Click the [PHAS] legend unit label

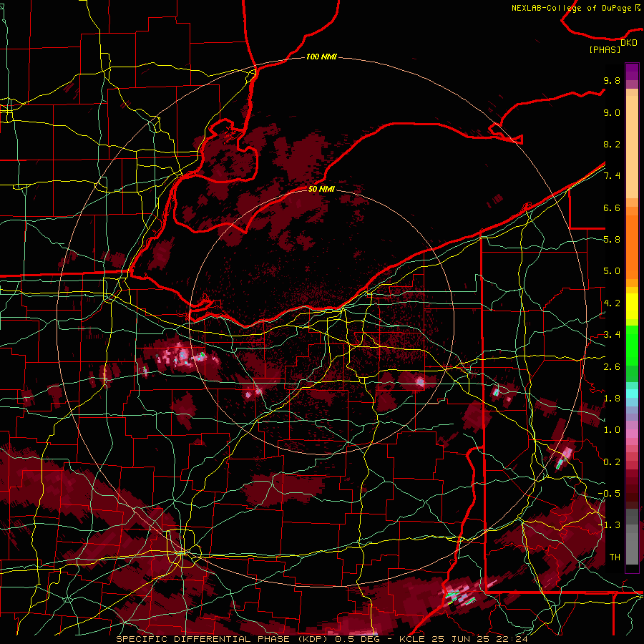pyautogui.click(x=605, y=49)
